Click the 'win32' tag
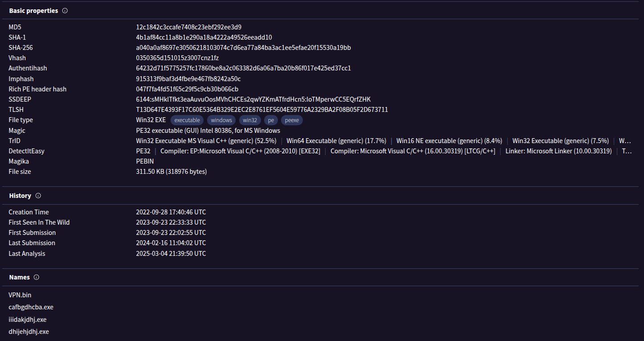This screenshot has width=644, height=341. 250,120
